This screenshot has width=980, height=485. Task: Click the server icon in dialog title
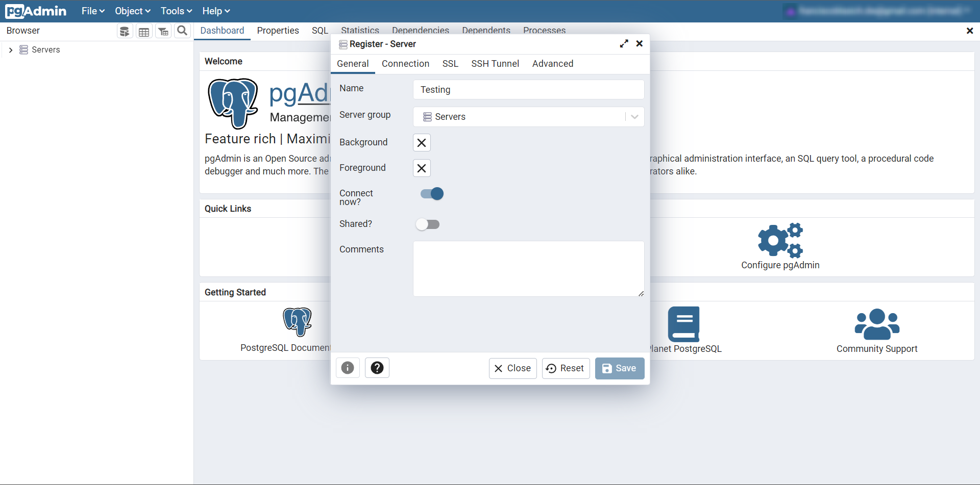pos(343,44)
